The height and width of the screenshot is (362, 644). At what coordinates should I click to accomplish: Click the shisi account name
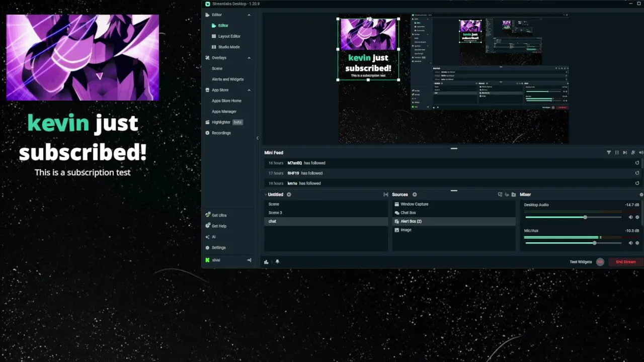216,260
